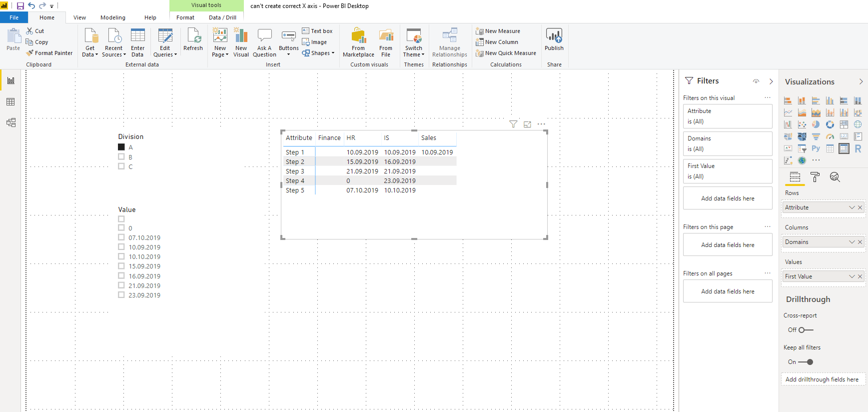868x412 pixels.
Task: Click New Measure in Calculations
Action: coord(498,31)
